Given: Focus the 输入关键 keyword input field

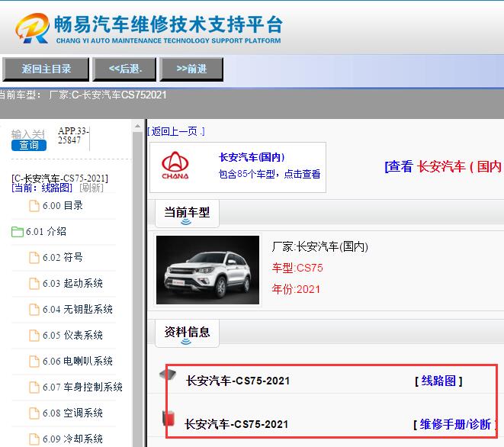Looking at the screenshot, I should [x=28, y=133].
